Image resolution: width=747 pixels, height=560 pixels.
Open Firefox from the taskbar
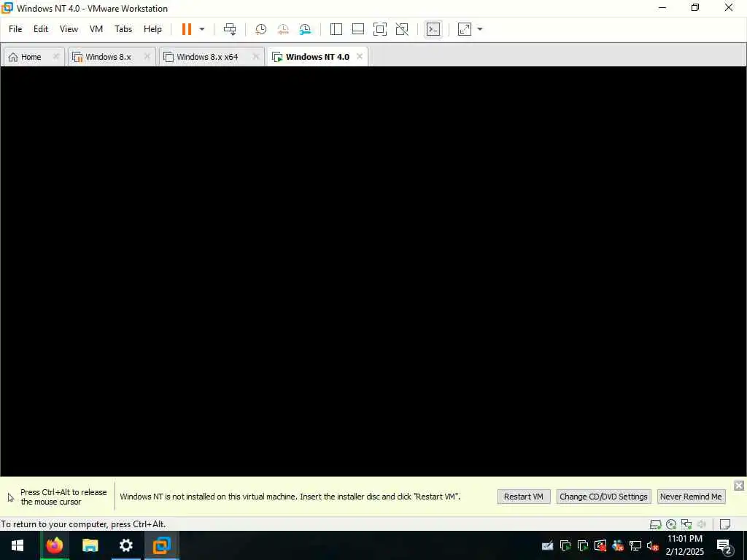click(54, 545)
